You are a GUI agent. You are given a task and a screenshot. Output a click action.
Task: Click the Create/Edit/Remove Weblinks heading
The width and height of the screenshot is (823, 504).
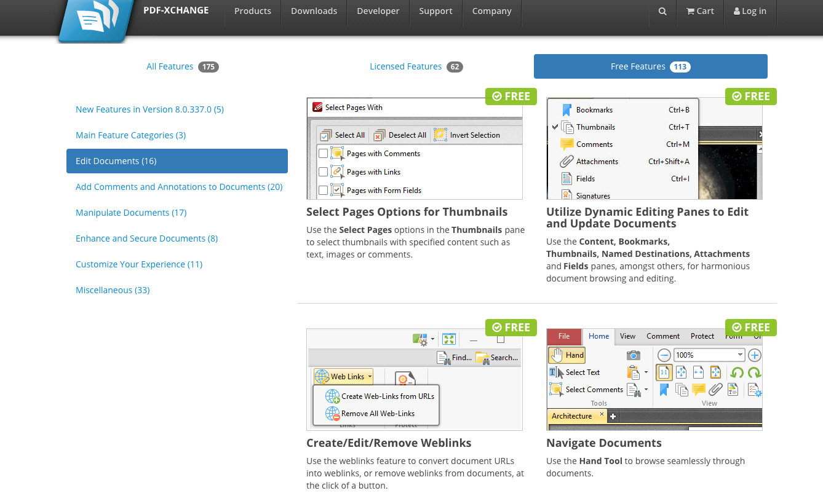[389, 443]
